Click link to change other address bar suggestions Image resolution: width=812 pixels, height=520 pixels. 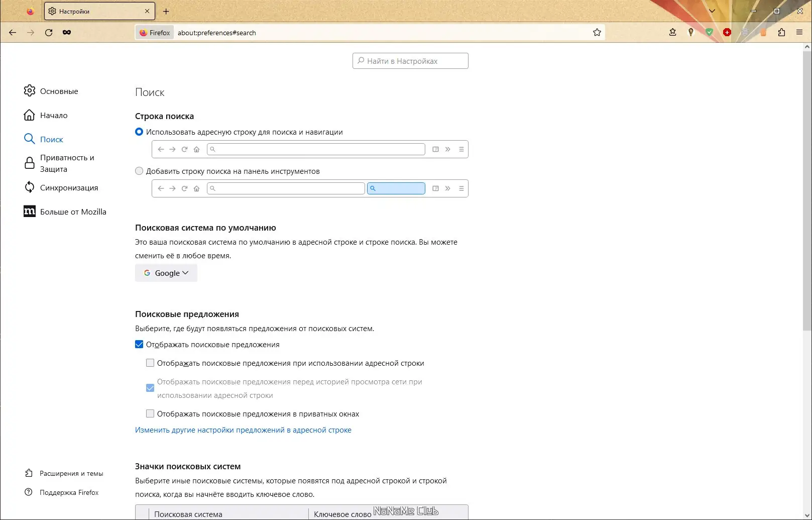243,430
